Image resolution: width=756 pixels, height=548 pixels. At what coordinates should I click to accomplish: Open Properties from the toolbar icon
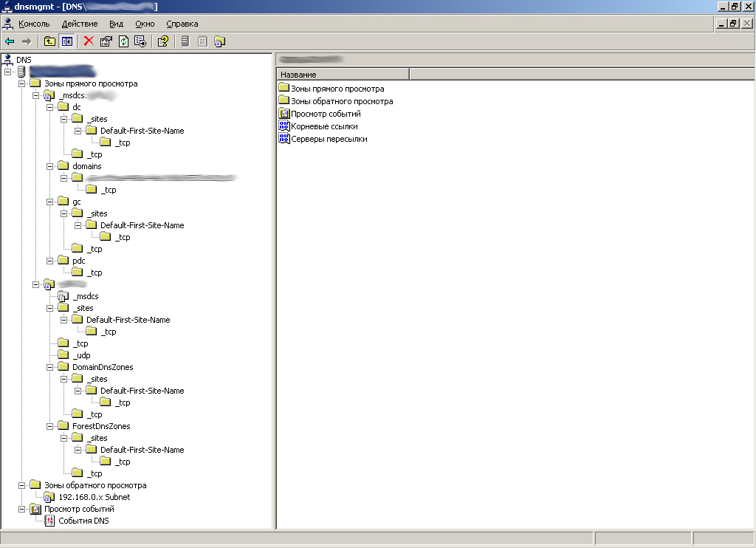(x=106, y=41)
